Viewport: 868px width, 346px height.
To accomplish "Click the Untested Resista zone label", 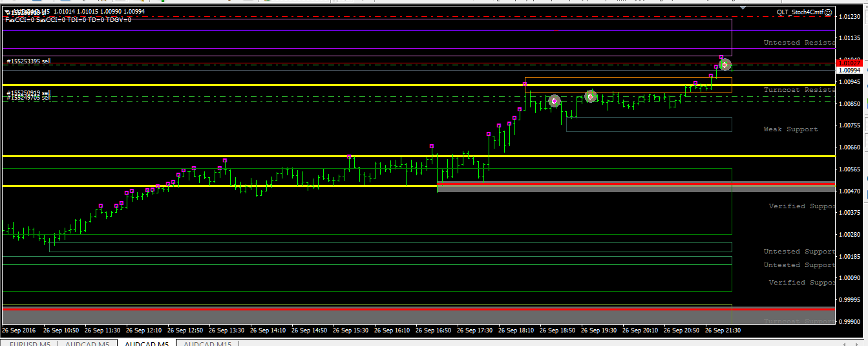I will pyautogui.click(x=799, y=43).
